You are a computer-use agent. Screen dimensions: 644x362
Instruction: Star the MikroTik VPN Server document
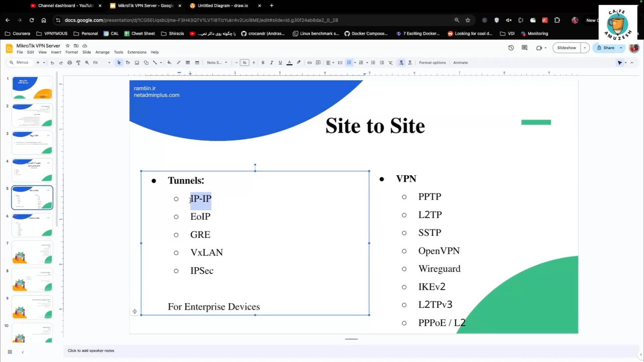point(67,46)
